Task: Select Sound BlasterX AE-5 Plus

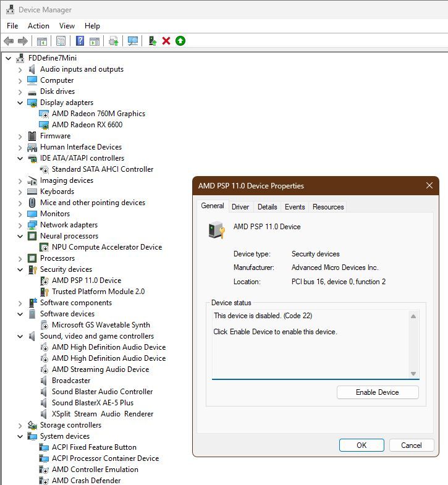Action: click(93, 403)
